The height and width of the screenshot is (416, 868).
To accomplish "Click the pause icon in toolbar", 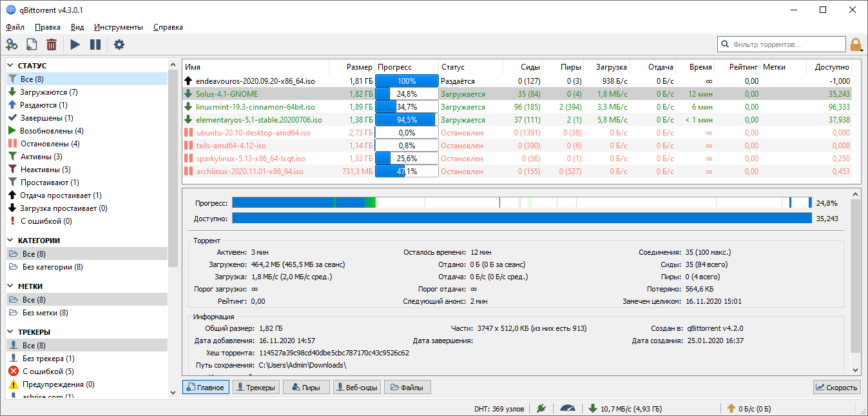I will 95,45.
